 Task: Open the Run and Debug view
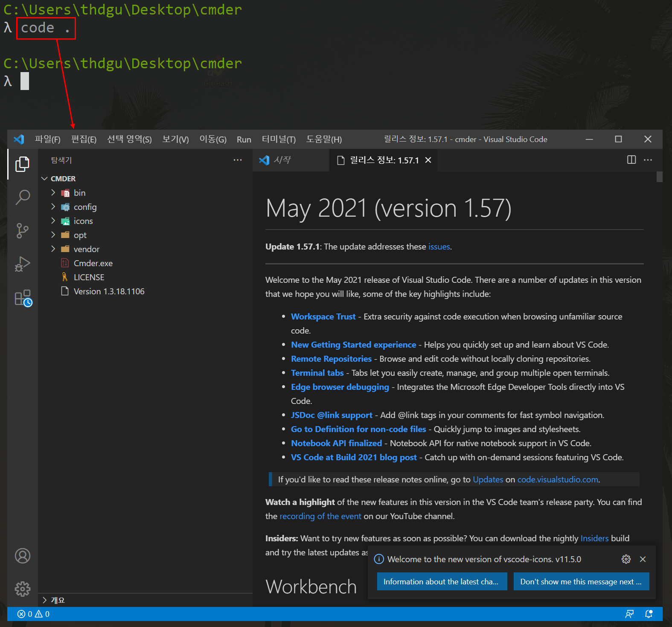(23, 264)
